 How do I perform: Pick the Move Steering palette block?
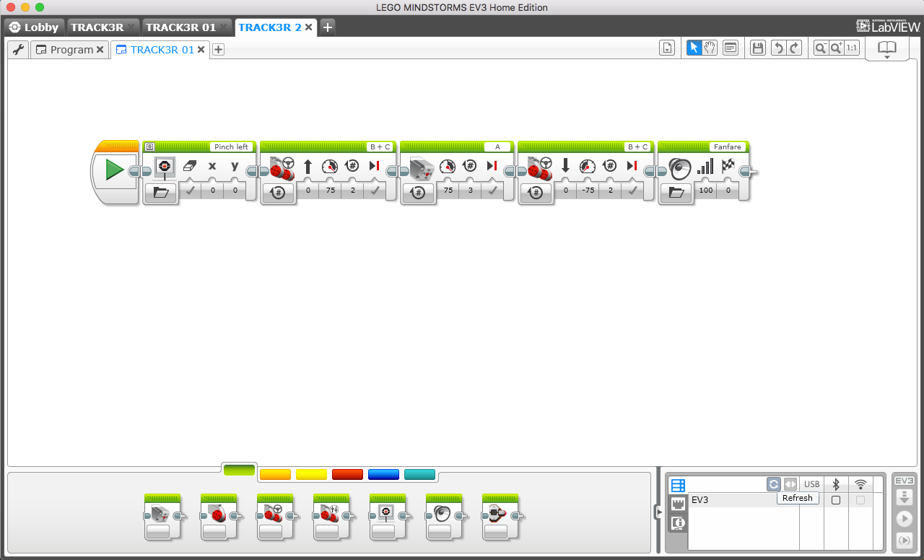pyautogui.click(x=275, y=517)
